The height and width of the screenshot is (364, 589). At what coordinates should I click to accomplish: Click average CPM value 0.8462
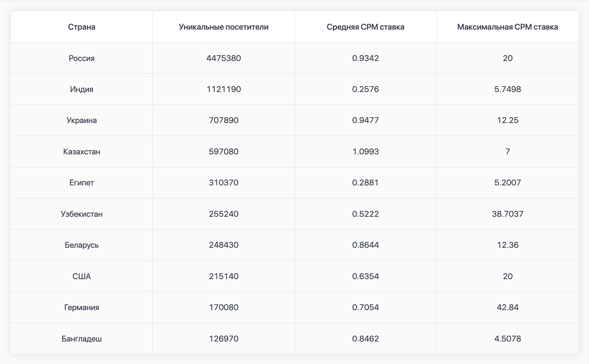[365, 339]
